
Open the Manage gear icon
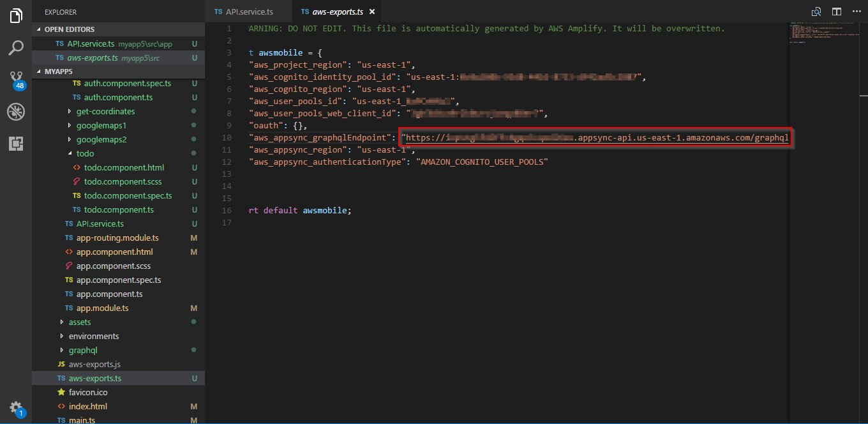click(x=16, y=408)
